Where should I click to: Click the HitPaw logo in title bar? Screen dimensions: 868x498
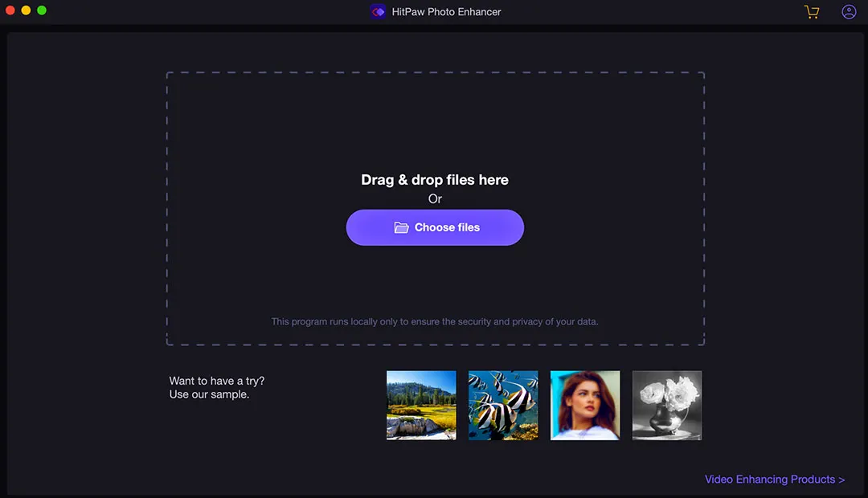[x=378, y=11]
